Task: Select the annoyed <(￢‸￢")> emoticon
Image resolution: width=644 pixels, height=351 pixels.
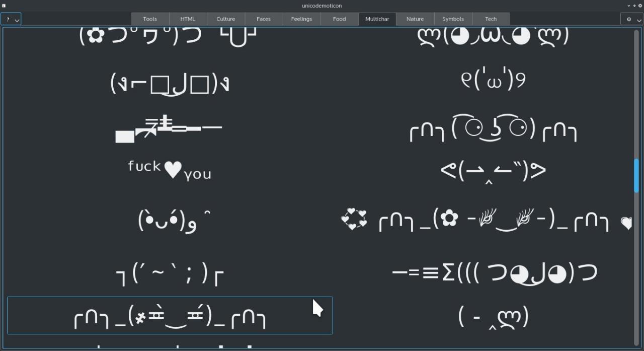Action: (494, 171)
